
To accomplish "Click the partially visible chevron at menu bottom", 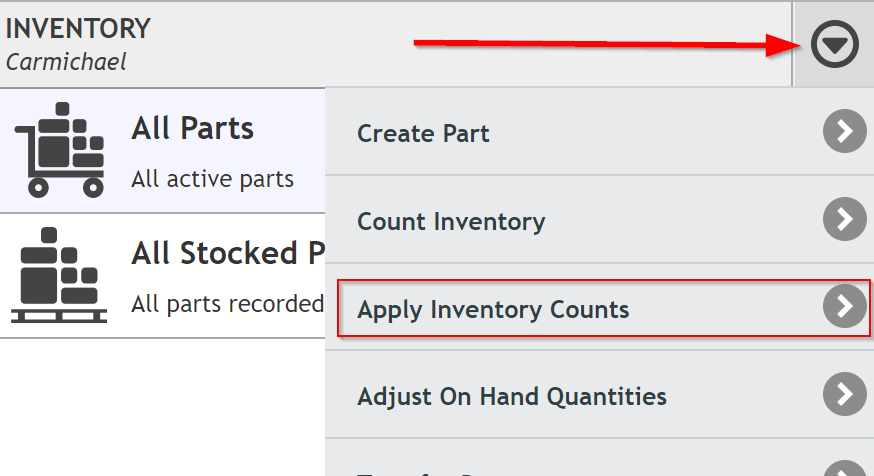I will point(844,468).
